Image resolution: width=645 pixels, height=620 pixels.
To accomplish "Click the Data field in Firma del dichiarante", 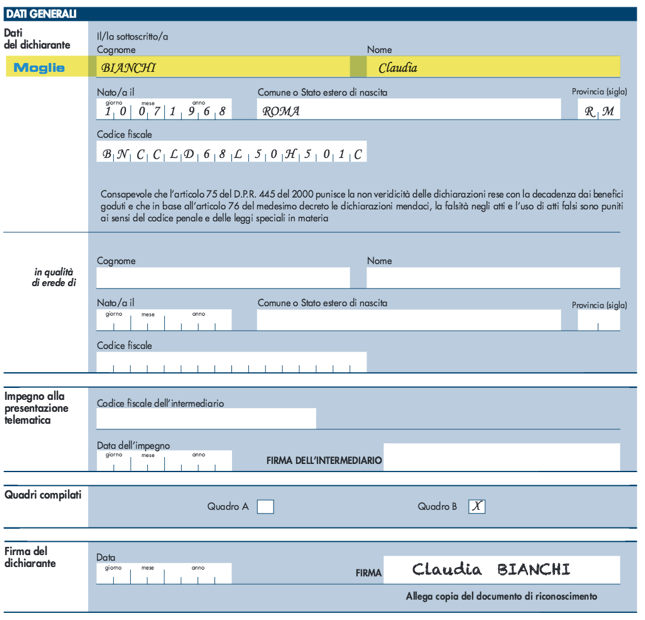I will pyautogui.click(x=164, y=573).
